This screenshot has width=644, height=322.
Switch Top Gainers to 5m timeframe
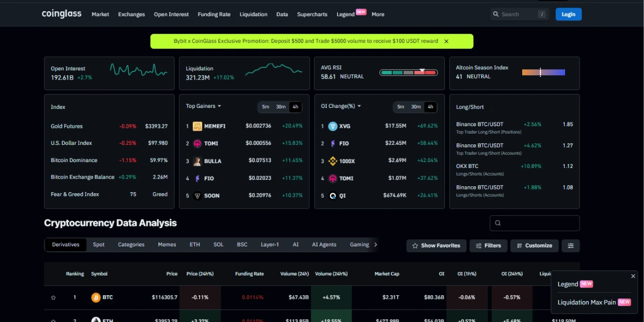(x=266, y=107)
